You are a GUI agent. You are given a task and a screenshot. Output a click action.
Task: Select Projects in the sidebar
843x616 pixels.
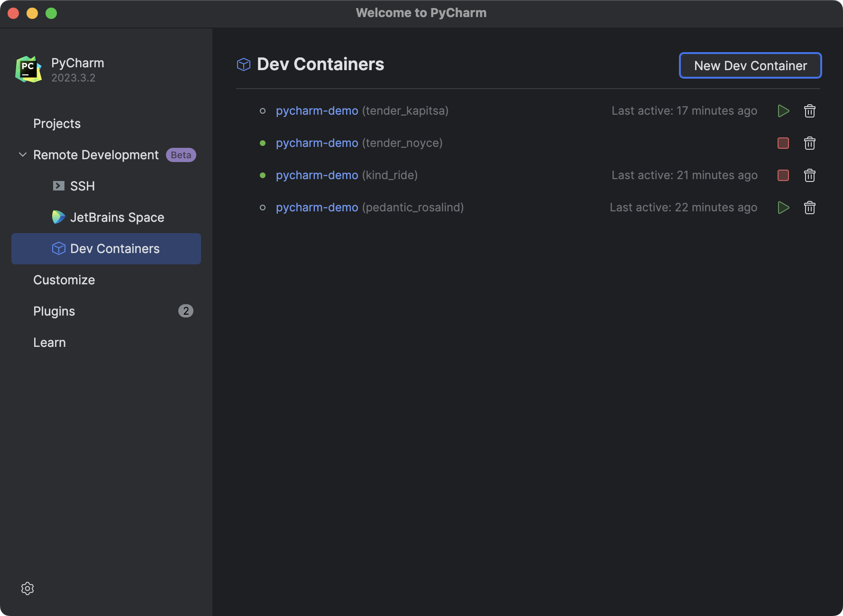point(56,123)
